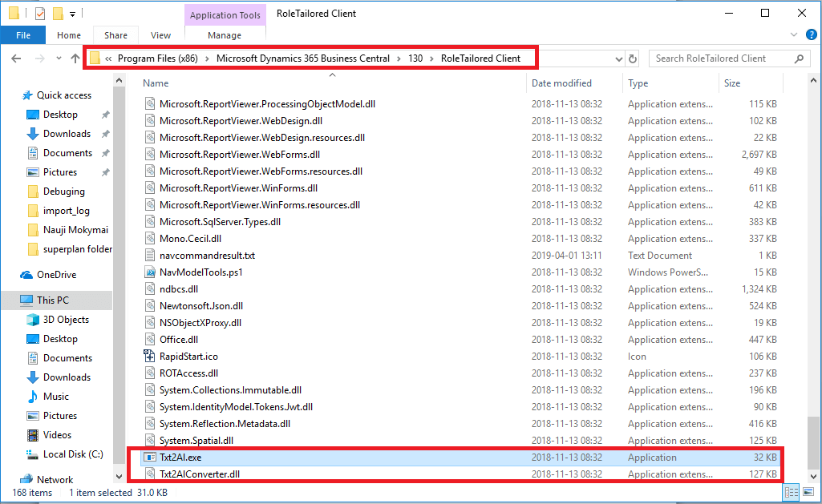This screenshot has height=504, width=822.
Task: Select the Microsoft.SqlServer.Types.dll file name
Action: click(x=221, y=222)
